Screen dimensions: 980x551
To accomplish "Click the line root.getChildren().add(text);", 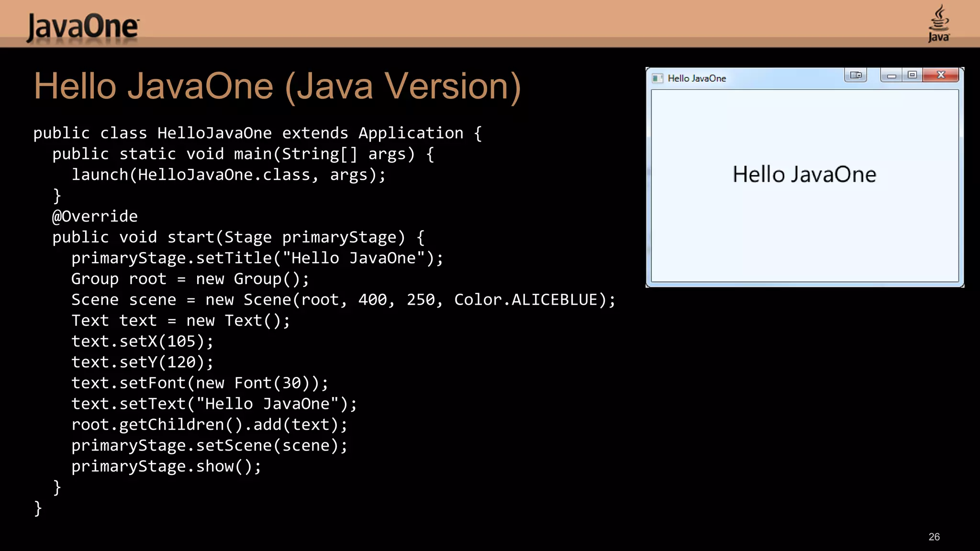I will pos(210,425).
